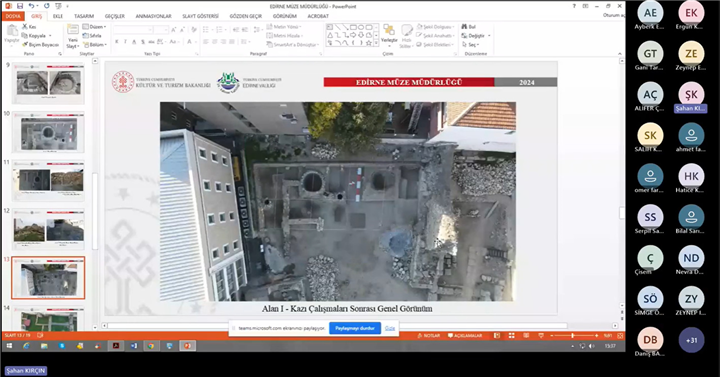Click Paylaşmayı durdur stop sharing button
The image size is (720, 377).
tap(355, 328)
